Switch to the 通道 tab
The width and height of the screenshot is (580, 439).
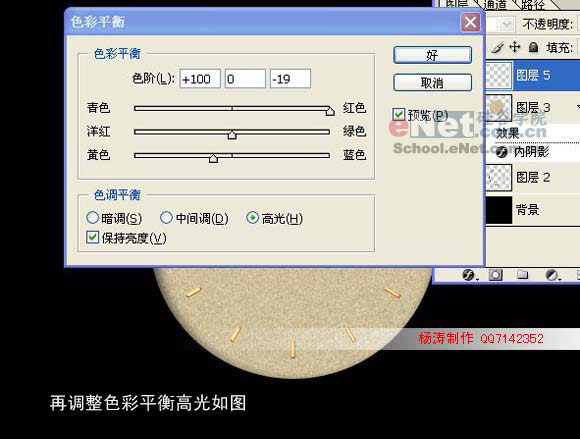(x=495, y=4)
